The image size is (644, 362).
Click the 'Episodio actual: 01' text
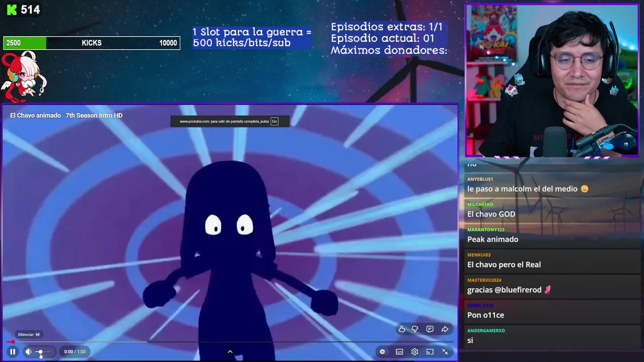point(382,38)
